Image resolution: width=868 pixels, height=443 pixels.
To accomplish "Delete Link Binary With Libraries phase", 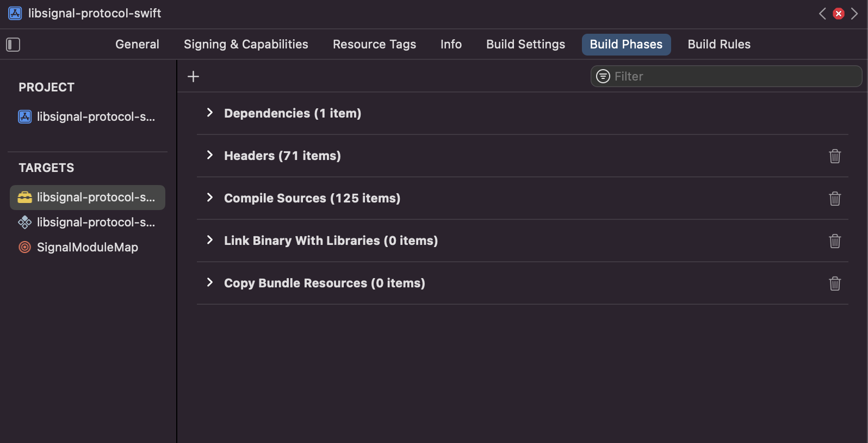I will pos(834,241).
